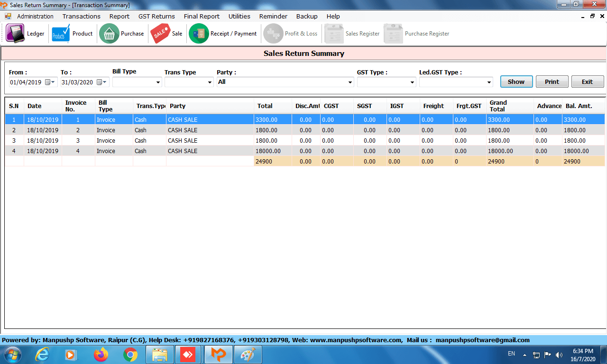
Task: Click the Exit button
Action: click(x=588, y=82)
